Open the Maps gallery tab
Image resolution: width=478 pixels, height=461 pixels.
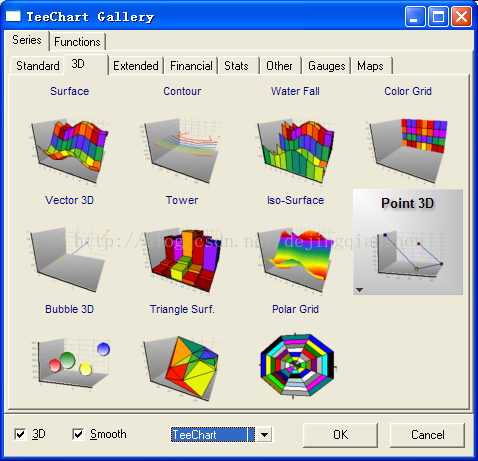[x=372, y=66]
